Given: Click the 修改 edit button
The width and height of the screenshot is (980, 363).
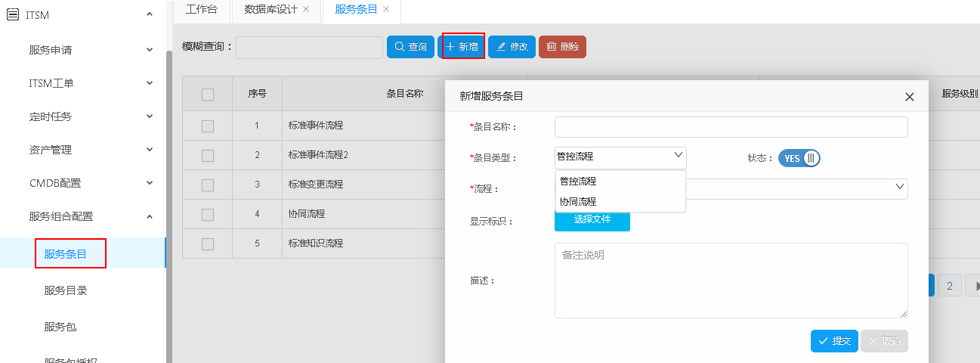Looking at the screenshot, I should pyautogui.click(x=512, y=47).
